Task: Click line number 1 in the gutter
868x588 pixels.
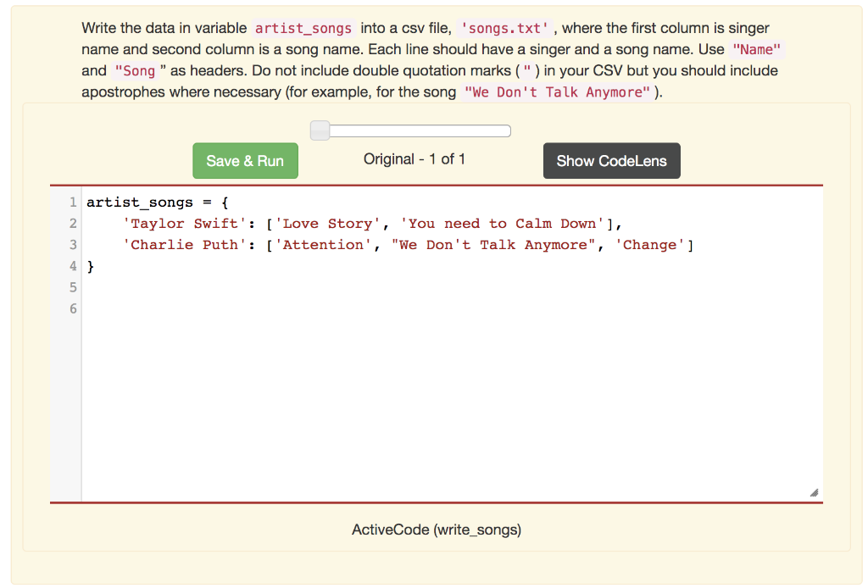Action: (x=73, y=202)
